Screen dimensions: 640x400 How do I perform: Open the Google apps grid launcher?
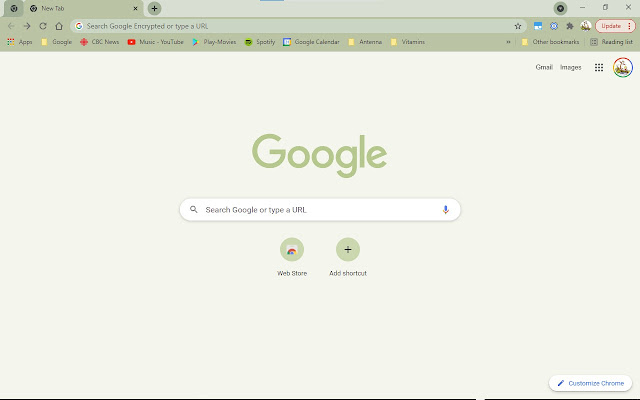point(599,67)
